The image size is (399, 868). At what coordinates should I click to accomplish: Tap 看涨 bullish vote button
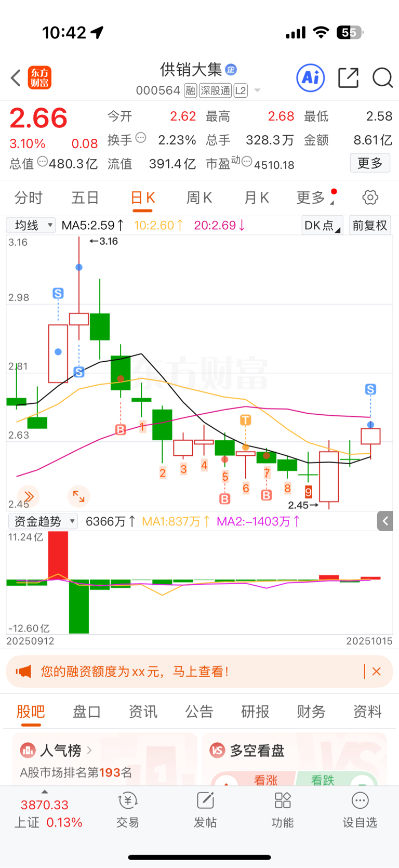pyautogui.click(x=265, y=780)
